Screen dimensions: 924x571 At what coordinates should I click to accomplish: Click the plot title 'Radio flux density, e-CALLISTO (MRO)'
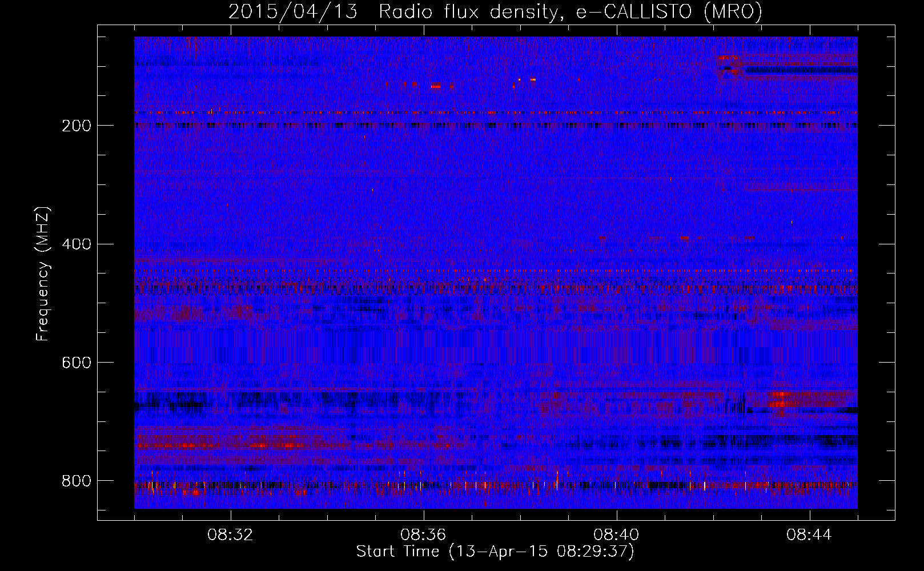[571, 11]
